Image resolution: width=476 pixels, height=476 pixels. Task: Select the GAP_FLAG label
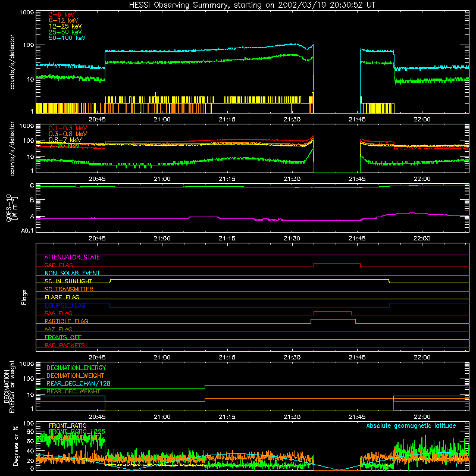tap(58, 265)
